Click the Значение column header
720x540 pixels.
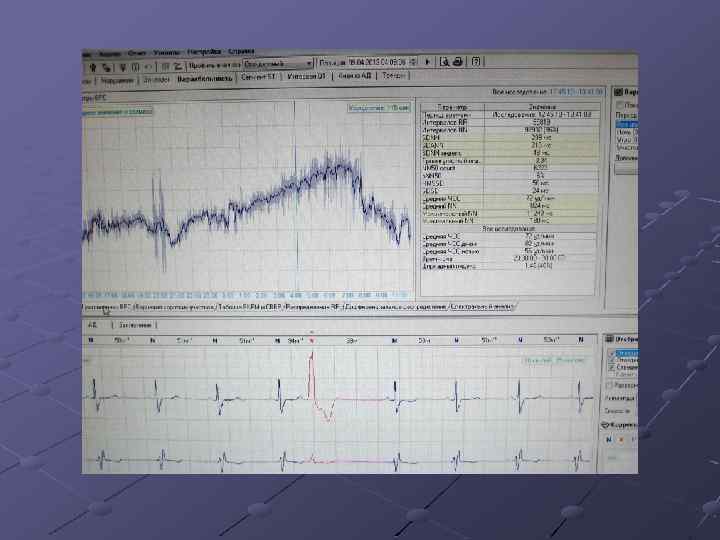542,107
